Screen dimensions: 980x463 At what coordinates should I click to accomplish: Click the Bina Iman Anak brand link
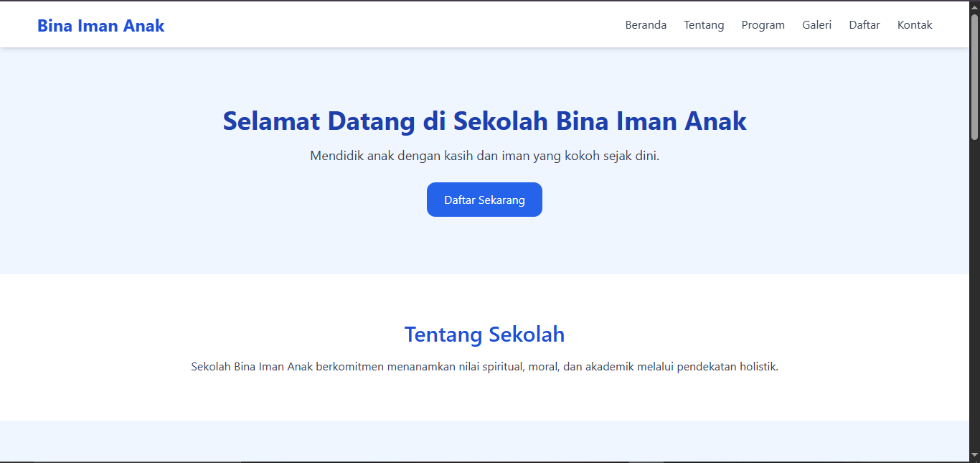point(100,25)
